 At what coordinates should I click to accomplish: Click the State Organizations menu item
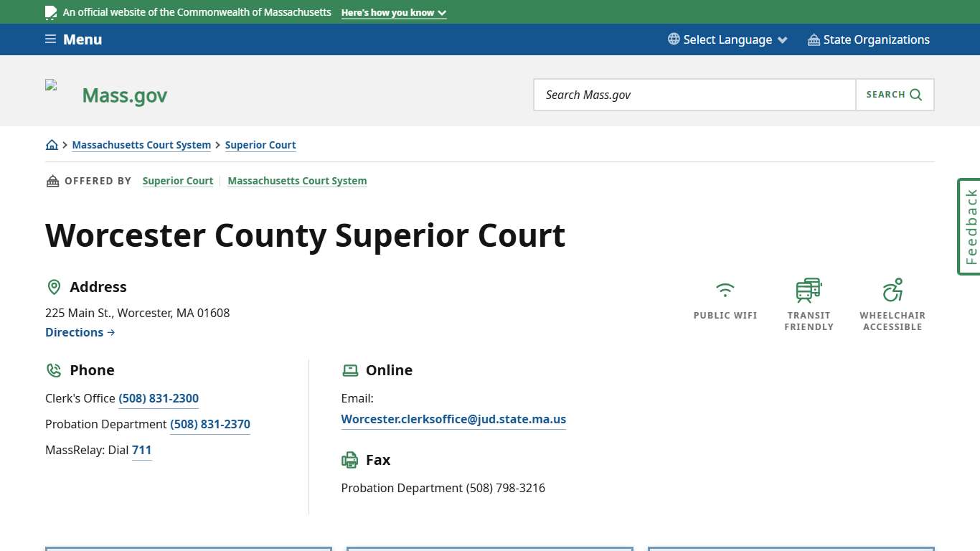[x=869, y=39]
